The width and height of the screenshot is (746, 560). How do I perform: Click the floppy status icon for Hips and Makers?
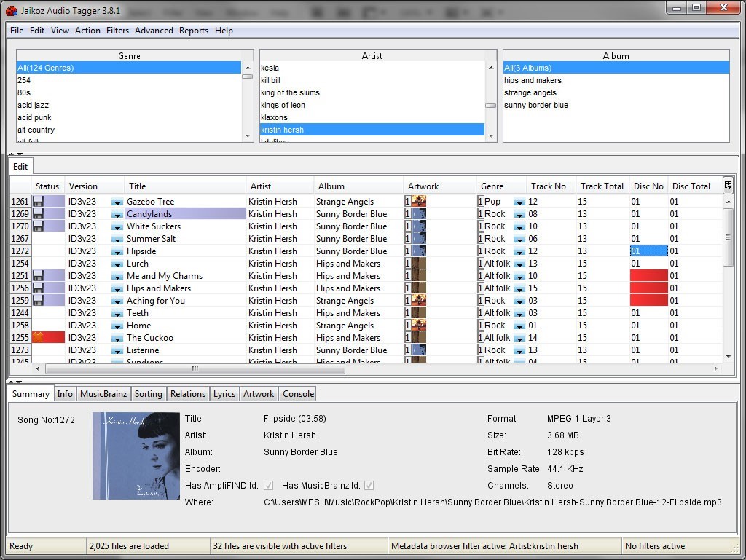point(39,288)
